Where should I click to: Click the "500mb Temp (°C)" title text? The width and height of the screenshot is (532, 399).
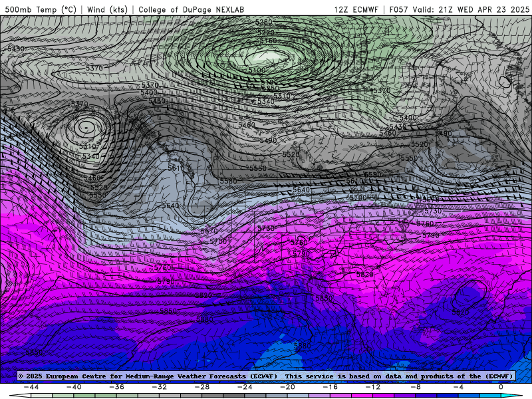coord(40,9)
